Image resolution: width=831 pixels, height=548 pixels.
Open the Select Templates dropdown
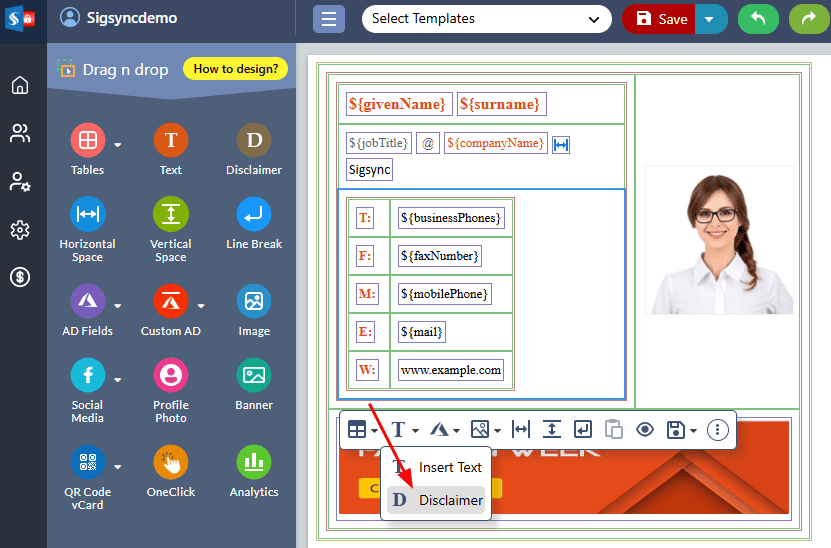coord(486,19)
